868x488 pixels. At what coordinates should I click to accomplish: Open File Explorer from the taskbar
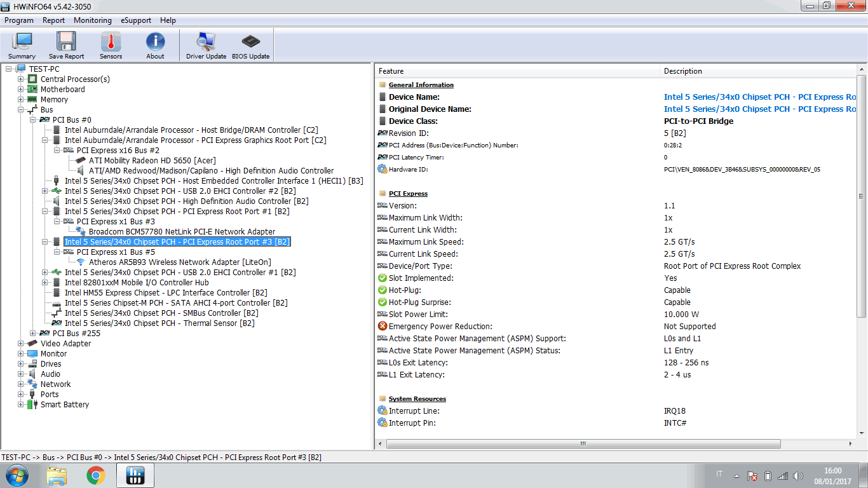pyautogui.click(x=57, y=475)
